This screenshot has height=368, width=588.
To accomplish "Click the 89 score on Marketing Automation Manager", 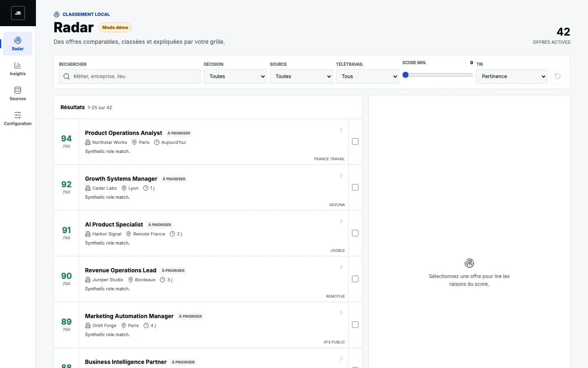I will click(x=66, y=322).
